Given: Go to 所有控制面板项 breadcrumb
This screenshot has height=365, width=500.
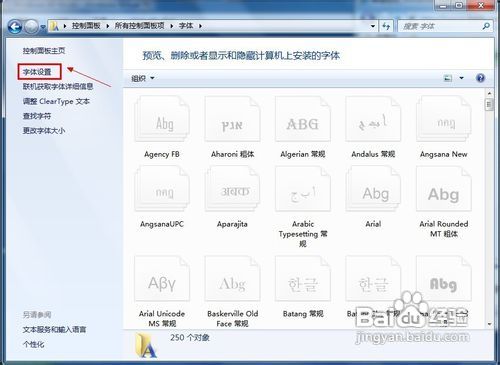Looking at the screenshot, I should (139, 26).
